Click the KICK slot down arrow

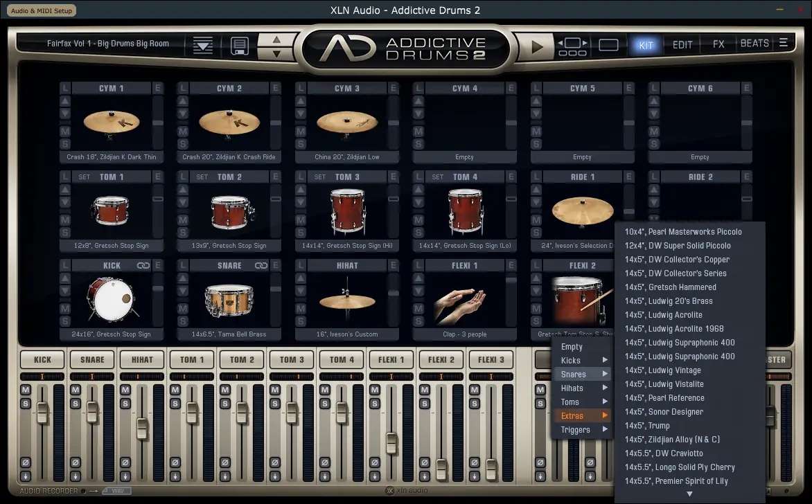(x=64, y=291)
